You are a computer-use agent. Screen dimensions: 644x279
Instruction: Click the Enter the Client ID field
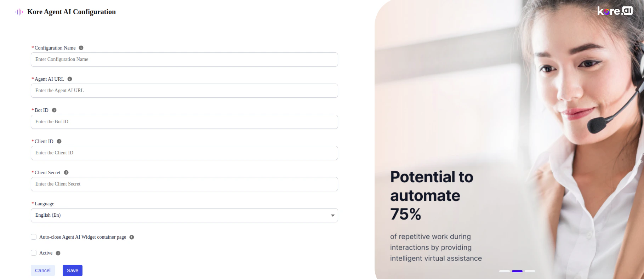(184, 153)
